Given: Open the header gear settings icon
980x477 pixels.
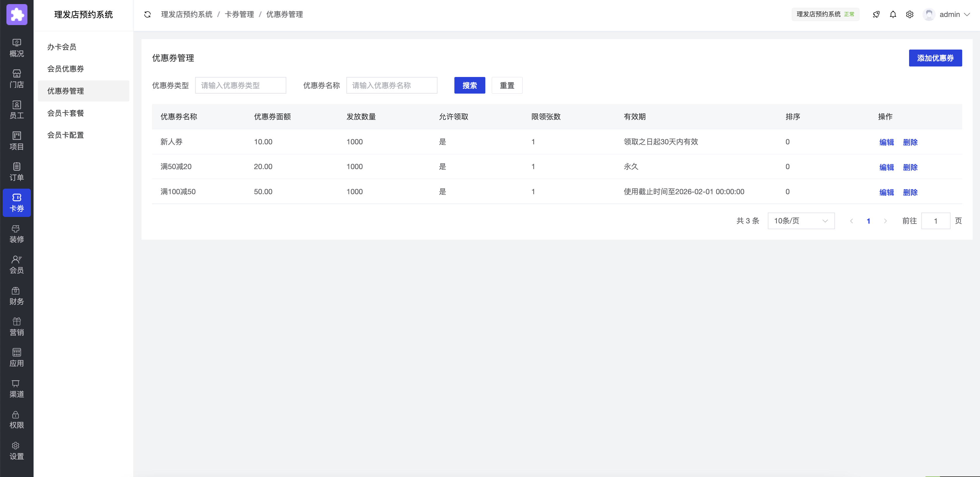Looking at the screenshot, I should (910, 15).
